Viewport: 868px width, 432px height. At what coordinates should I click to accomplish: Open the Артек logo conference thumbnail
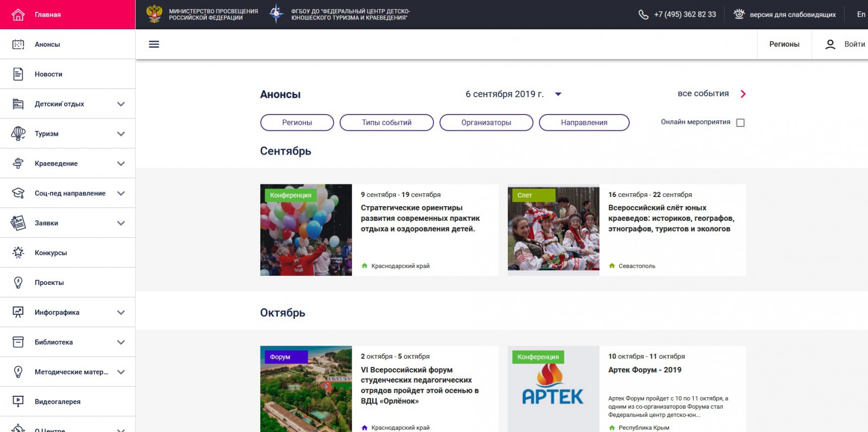tap(553, 389)
